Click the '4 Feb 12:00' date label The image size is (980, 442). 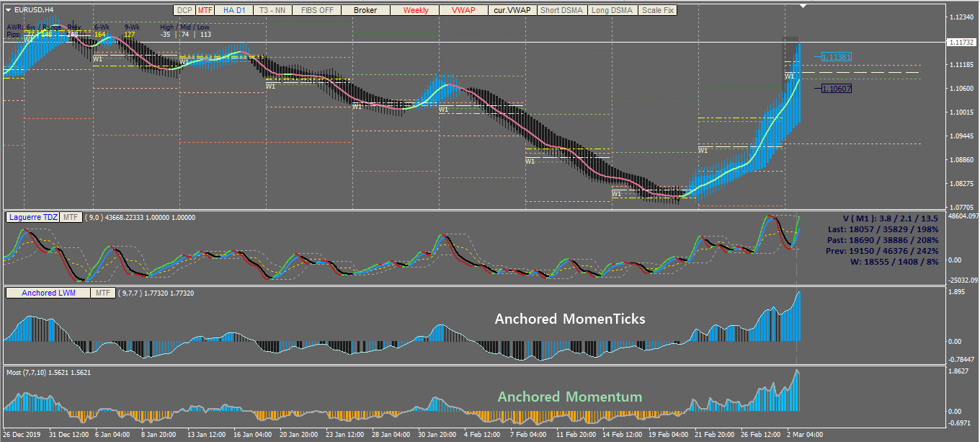click(x=482, y=436)
